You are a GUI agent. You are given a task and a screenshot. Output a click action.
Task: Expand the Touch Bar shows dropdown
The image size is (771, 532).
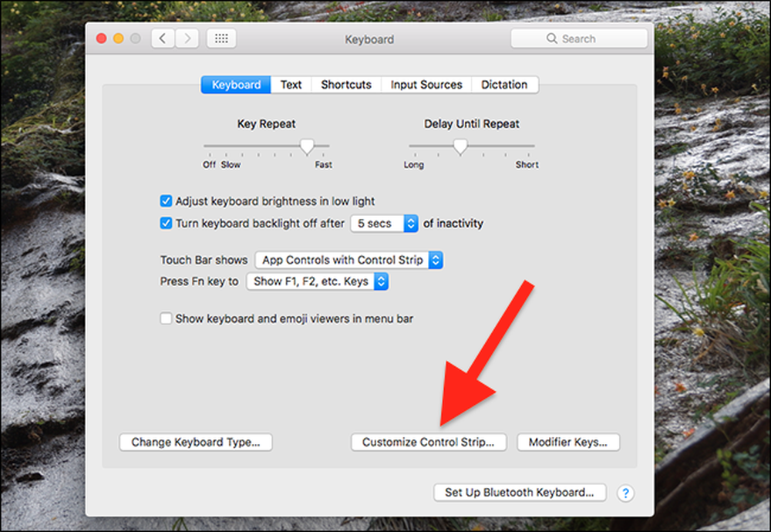pyautogui.click(x=348, y=260)
